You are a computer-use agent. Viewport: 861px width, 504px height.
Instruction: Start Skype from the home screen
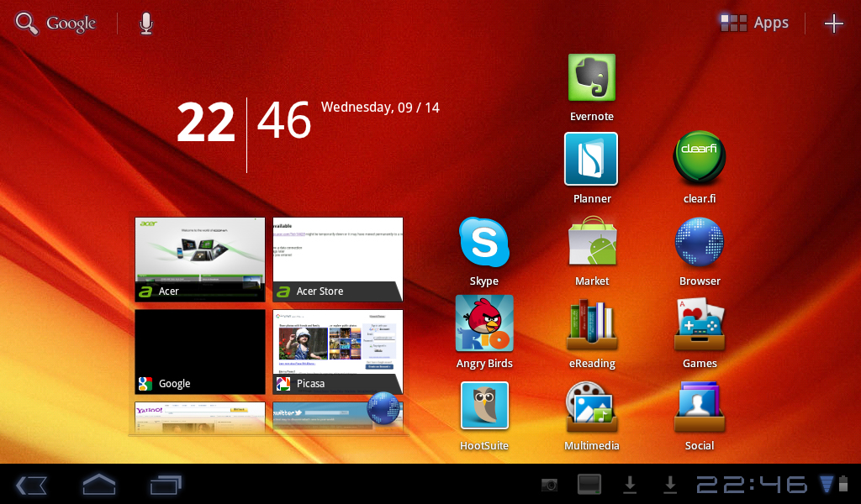click(484, 242)
